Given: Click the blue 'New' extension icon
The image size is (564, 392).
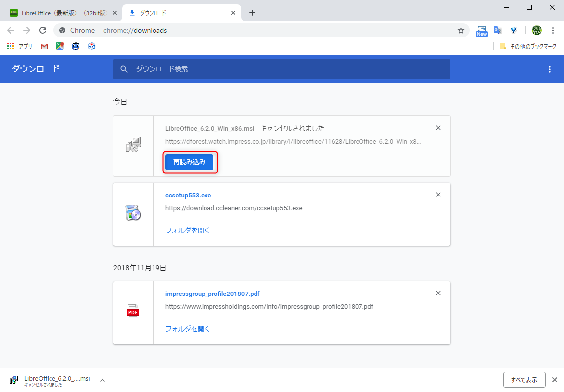Looking at the screenshot, I should pos(481,30).
